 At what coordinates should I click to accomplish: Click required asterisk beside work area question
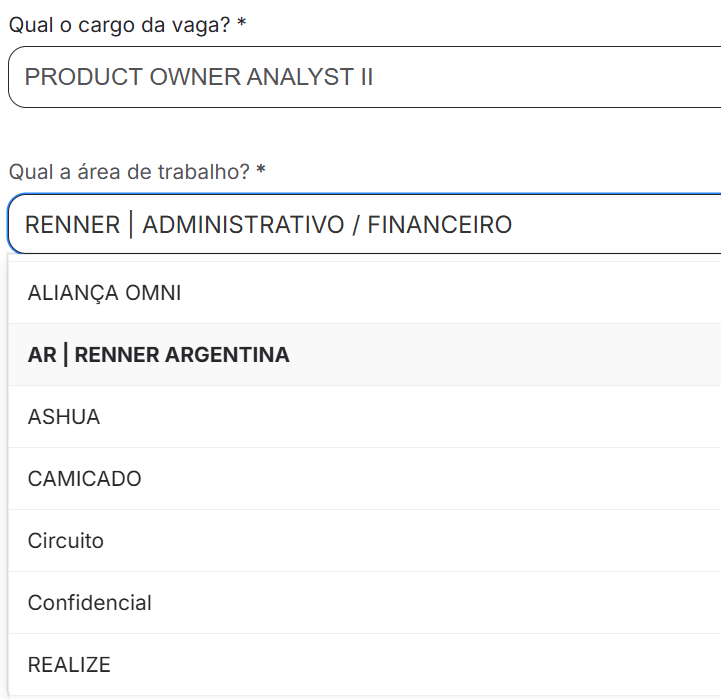pyautogui.click(x=261, y=171)
